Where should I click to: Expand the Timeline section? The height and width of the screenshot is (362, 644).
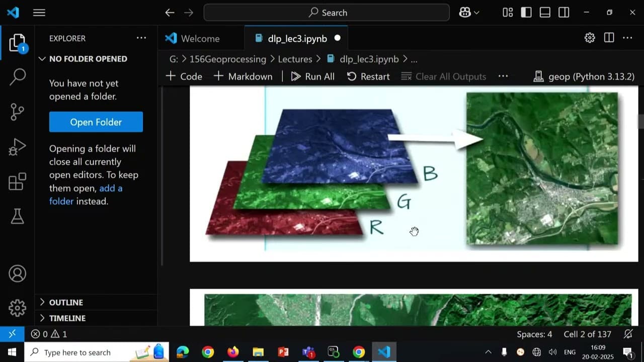[x=67, y=318]
